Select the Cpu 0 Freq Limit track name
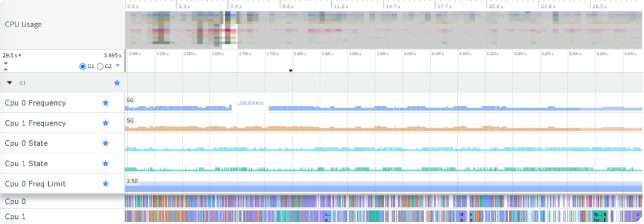The width and height of the screenshot is (644, 224). coord(35,184)
